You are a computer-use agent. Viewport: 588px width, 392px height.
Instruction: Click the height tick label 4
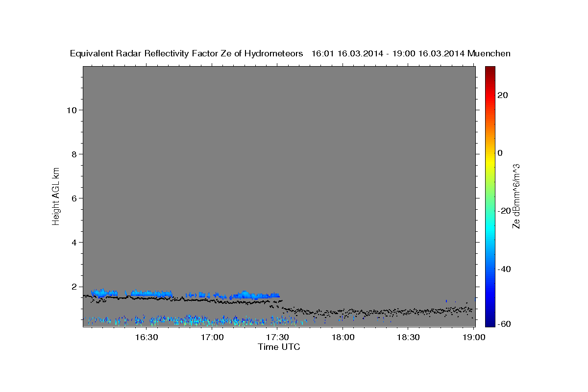(74, 242)
